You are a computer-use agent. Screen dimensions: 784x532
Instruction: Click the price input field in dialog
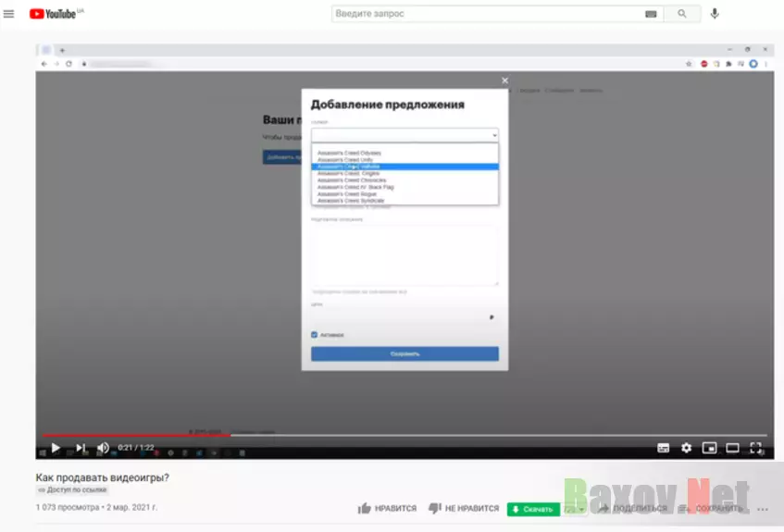tap(404, 317)
